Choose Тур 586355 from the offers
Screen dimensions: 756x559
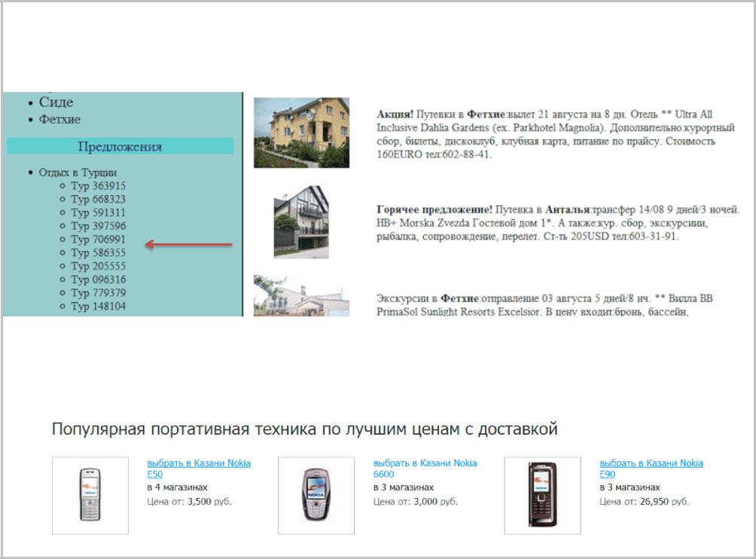point(98,253)
